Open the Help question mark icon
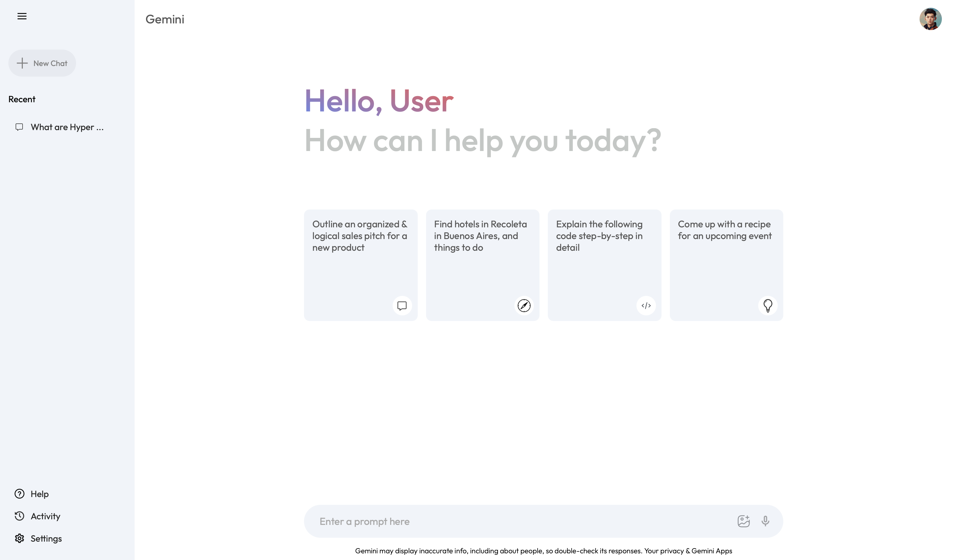 click(x=19, y=494)
